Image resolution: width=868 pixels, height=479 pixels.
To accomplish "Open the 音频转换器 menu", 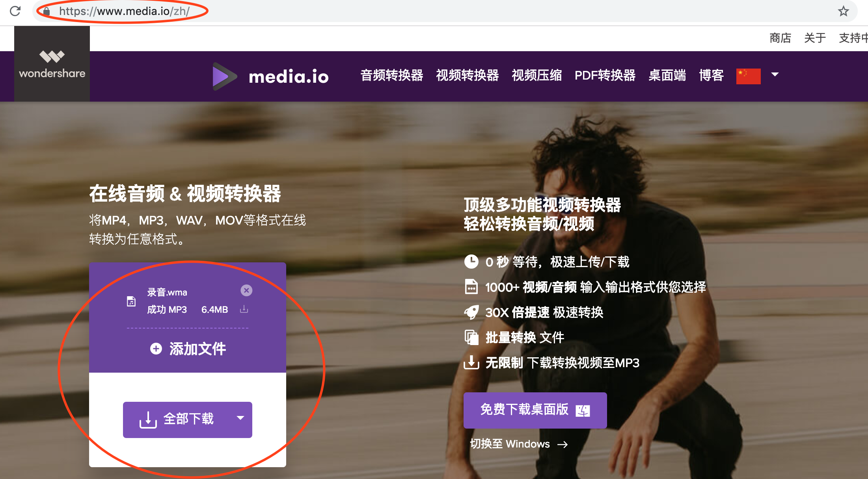I will click(x=391, y=75).
